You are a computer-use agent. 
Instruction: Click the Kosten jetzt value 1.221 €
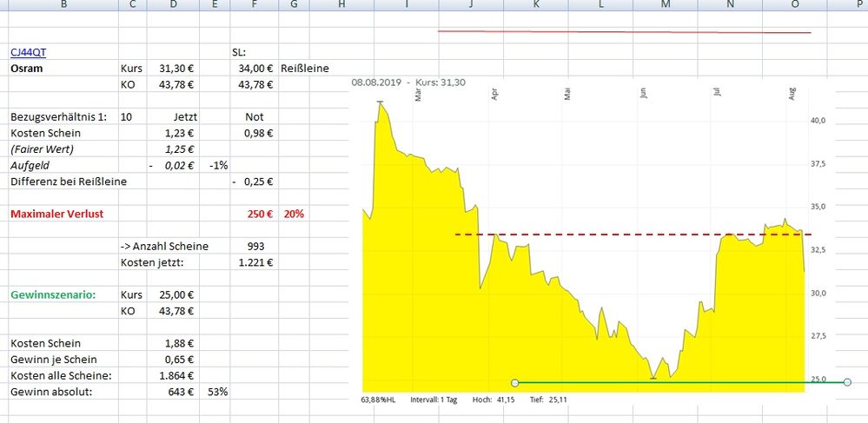(254, 262)
